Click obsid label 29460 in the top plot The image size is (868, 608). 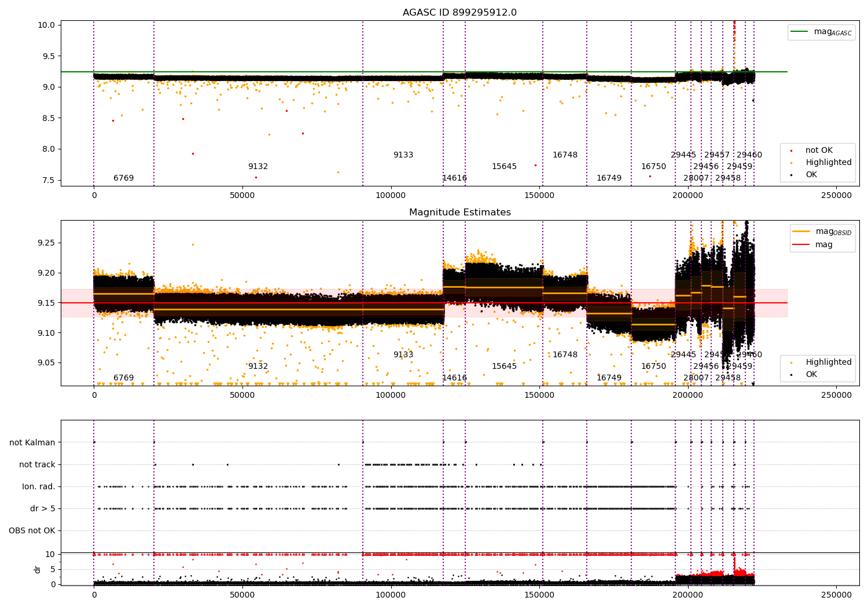point(749,155)
